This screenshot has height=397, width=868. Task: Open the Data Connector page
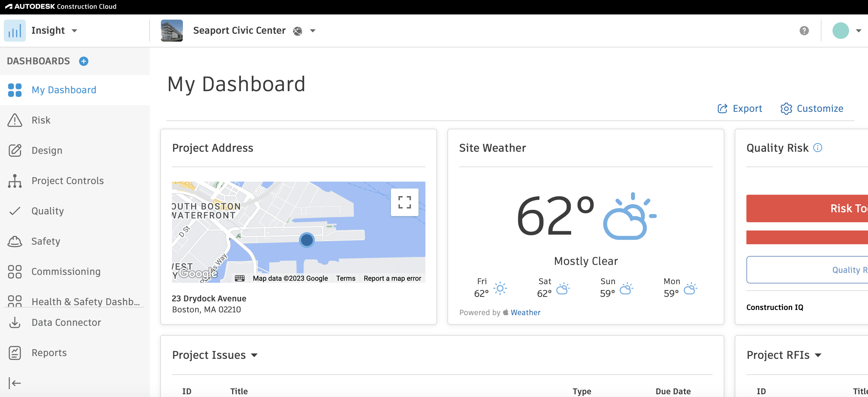point(66,322)
